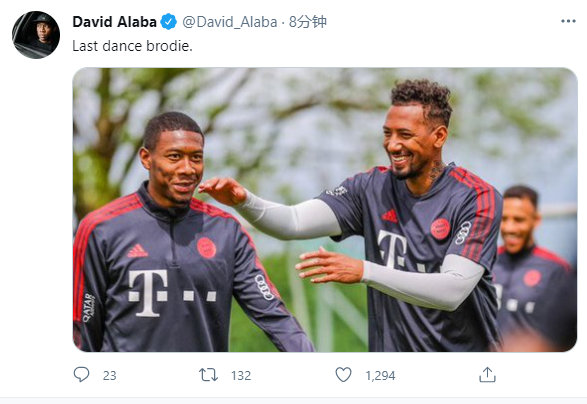Retweet using the arrows icon
587x404 pixels.
208,375
